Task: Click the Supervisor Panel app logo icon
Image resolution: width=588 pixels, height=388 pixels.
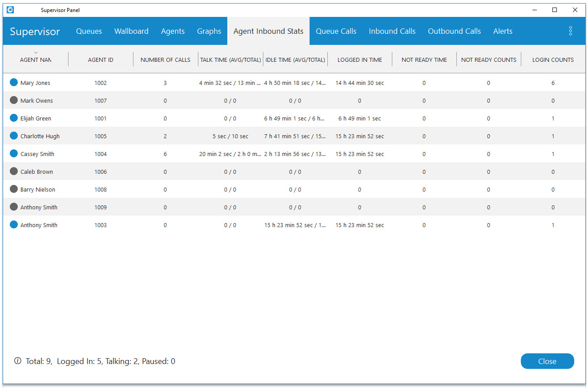Action: (x=10, y=10)
